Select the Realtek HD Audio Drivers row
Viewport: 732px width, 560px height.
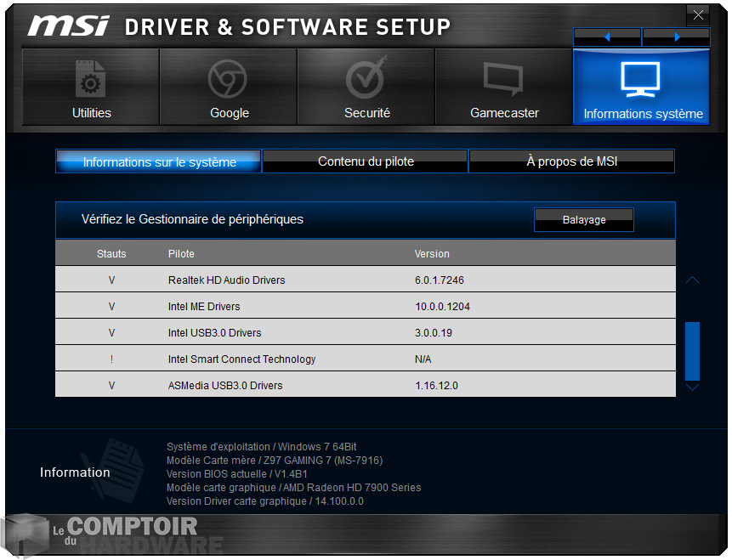click(366, 280)
